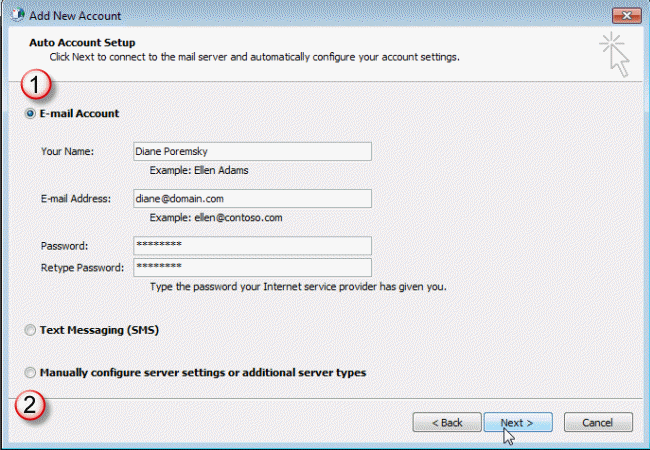Viewport: 650px width, 450px height.
Task: Click the E-mail Address input field
Action: coord(252,199)
